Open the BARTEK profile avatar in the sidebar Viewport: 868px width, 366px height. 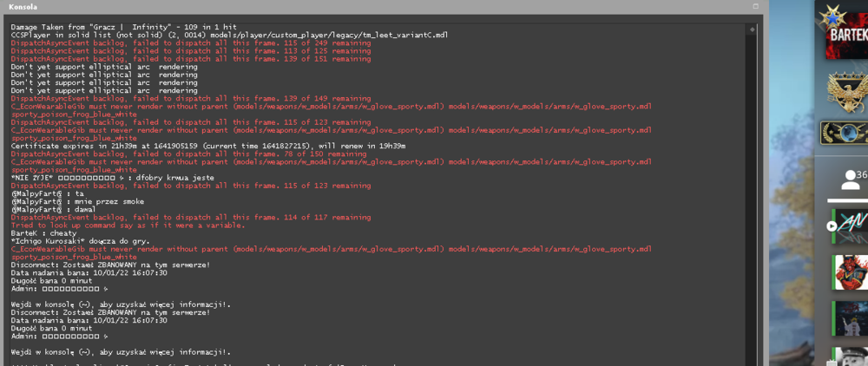click(848, 37)
